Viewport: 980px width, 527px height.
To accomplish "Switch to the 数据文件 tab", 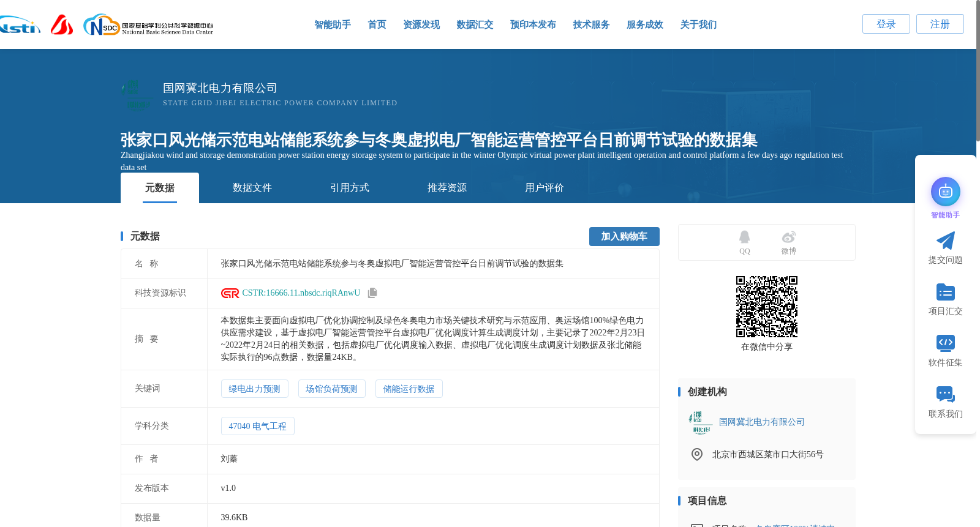I will (x=252, y=188).
